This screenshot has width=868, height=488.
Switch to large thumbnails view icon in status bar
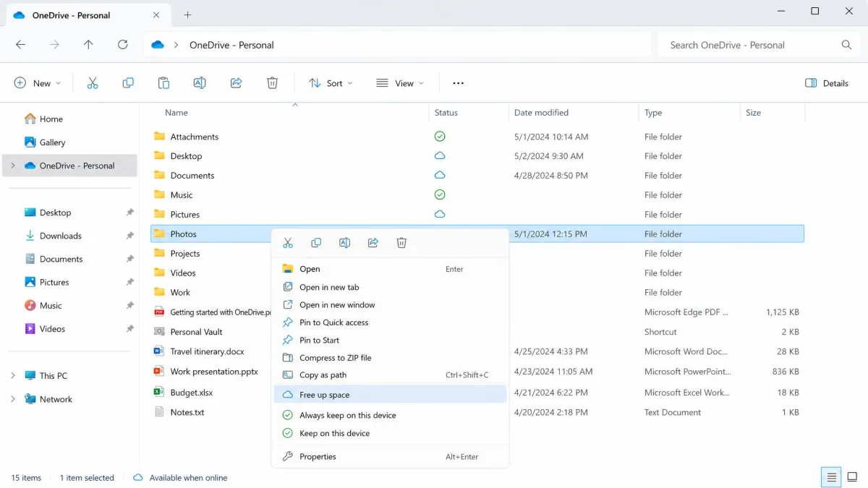point(852,477)
